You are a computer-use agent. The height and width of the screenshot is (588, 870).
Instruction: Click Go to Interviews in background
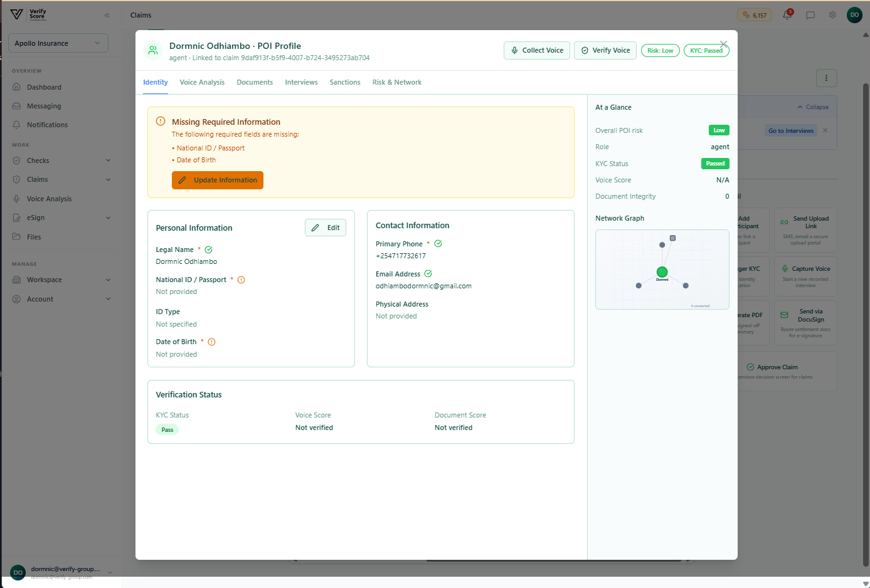(791, 130)
